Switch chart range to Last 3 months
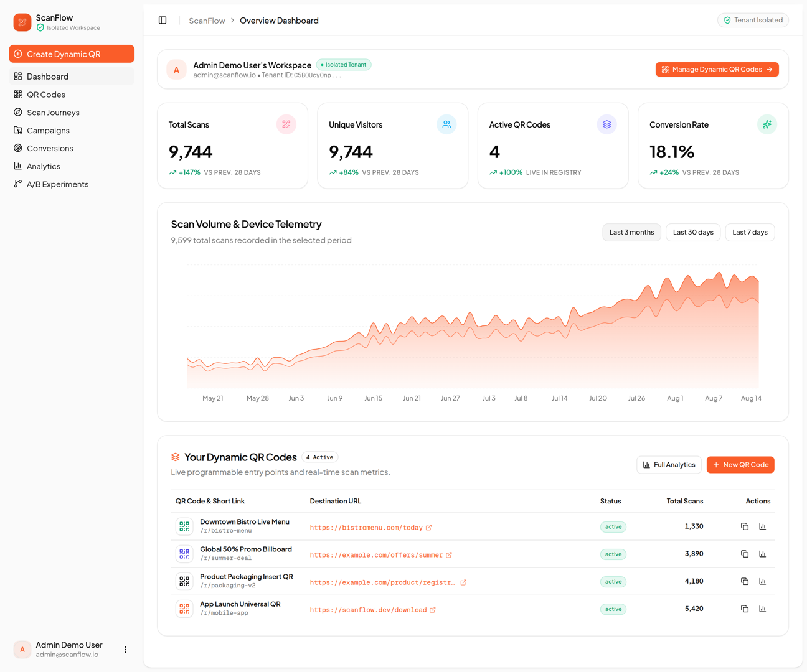 coord(631,232)
